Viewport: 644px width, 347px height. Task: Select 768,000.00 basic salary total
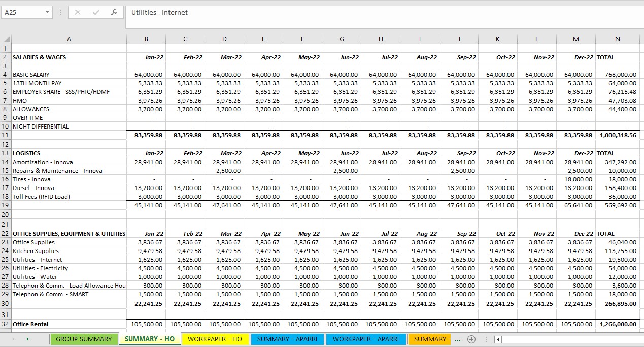pyautogui.click(x=617, y=75)
